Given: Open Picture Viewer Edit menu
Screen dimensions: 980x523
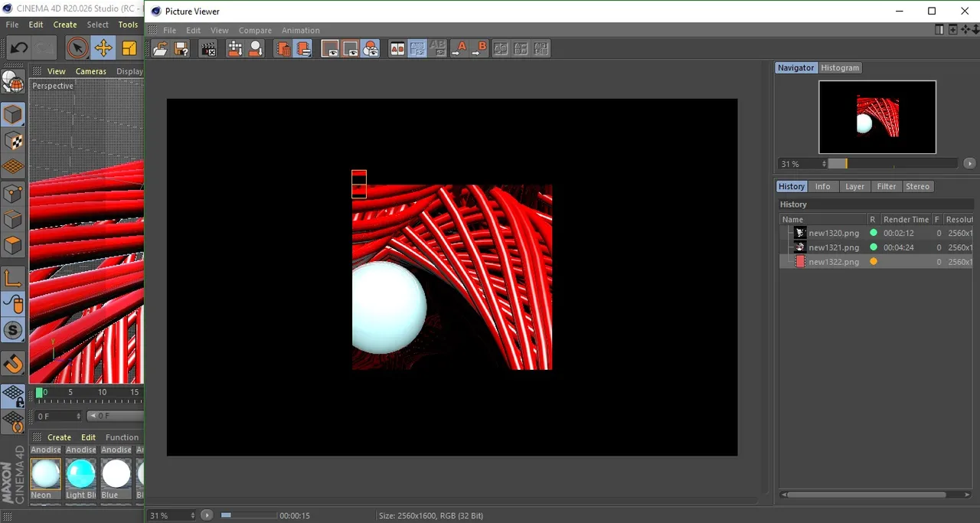Looking at the screenshot, I should 194,31.
